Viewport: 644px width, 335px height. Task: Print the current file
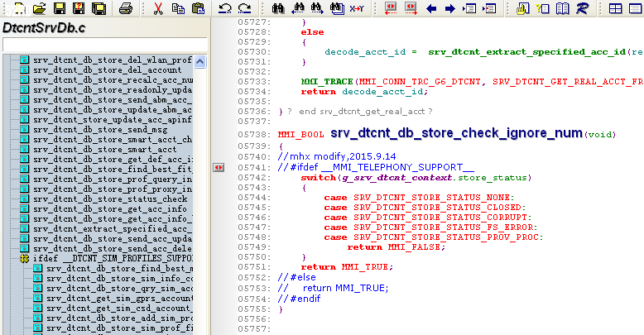[x=126, y=7]
